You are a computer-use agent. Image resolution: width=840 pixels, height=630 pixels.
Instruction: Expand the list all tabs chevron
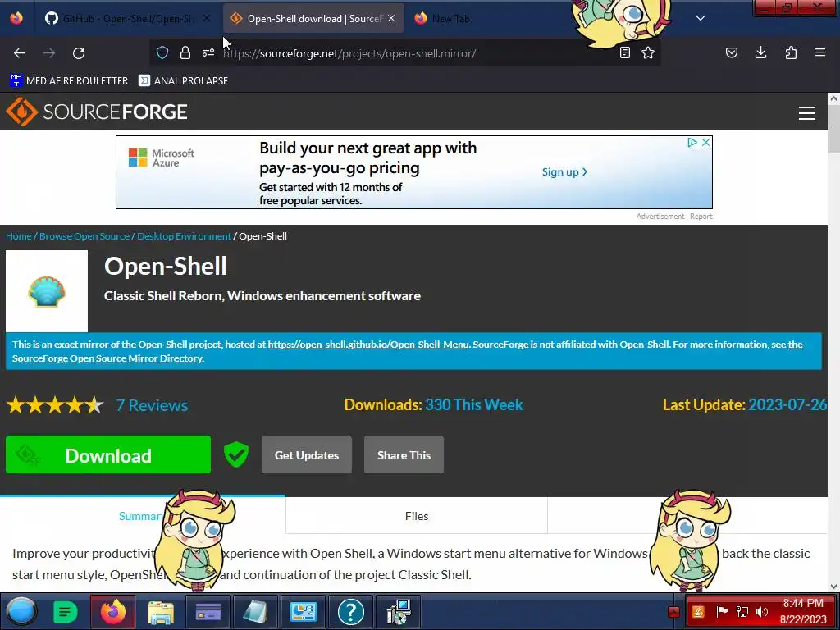pos(701,18)
